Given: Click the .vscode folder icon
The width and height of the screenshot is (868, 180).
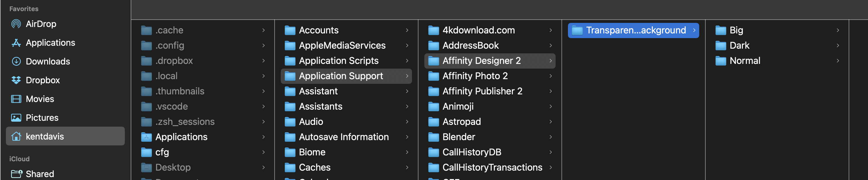Looking at the screenshot, I should click(146, 106).
